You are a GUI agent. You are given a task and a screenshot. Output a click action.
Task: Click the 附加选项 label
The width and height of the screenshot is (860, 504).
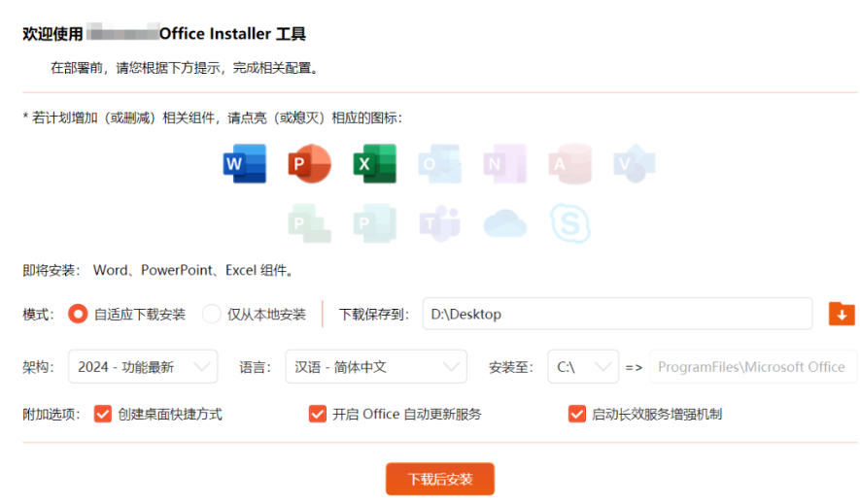coord(51,415)
